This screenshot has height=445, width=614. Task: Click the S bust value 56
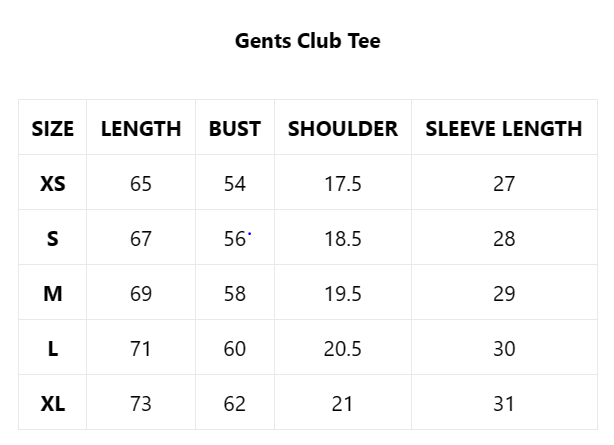coord(235,239)
